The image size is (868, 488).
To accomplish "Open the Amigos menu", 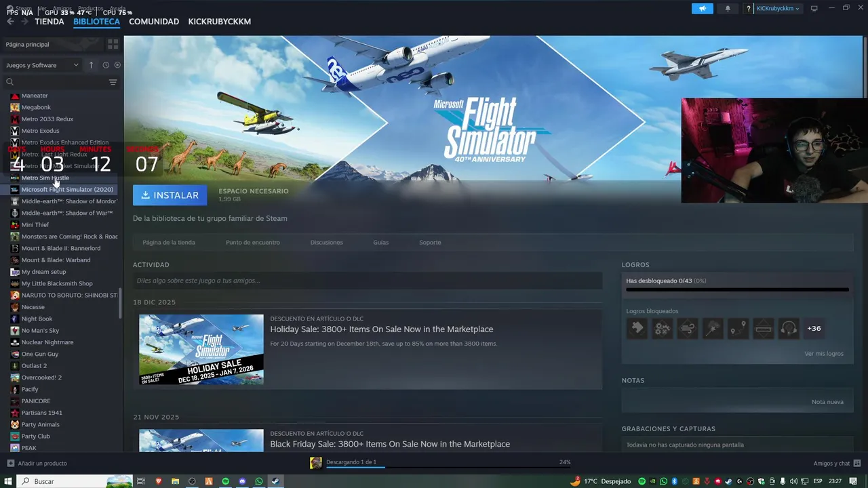I will [62, 8].
